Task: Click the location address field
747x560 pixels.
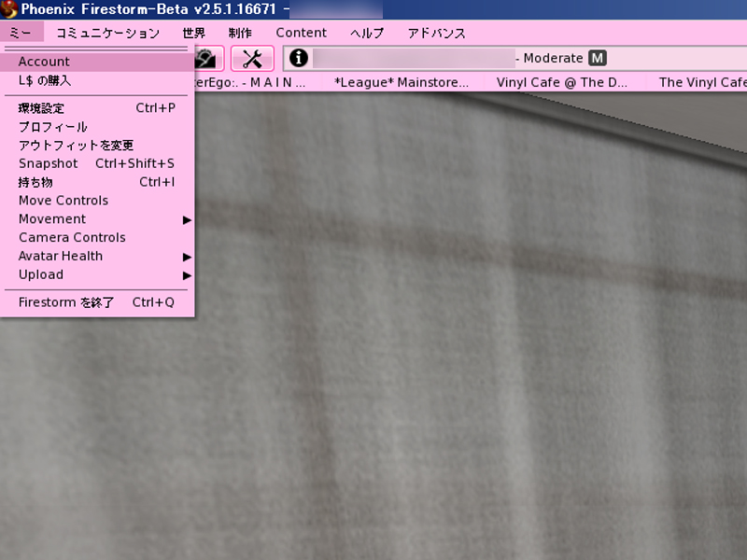Action: pyautogui.click(x=515, y=58)
